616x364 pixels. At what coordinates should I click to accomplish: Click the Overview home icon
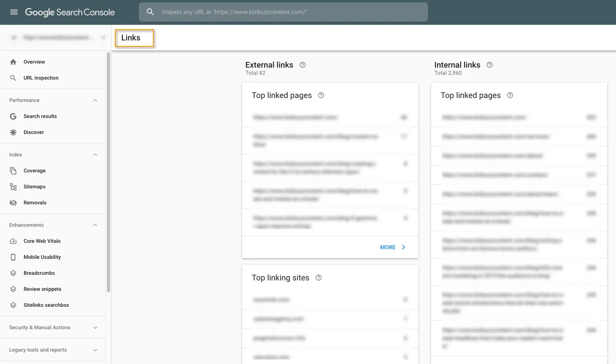pos(13,62)
